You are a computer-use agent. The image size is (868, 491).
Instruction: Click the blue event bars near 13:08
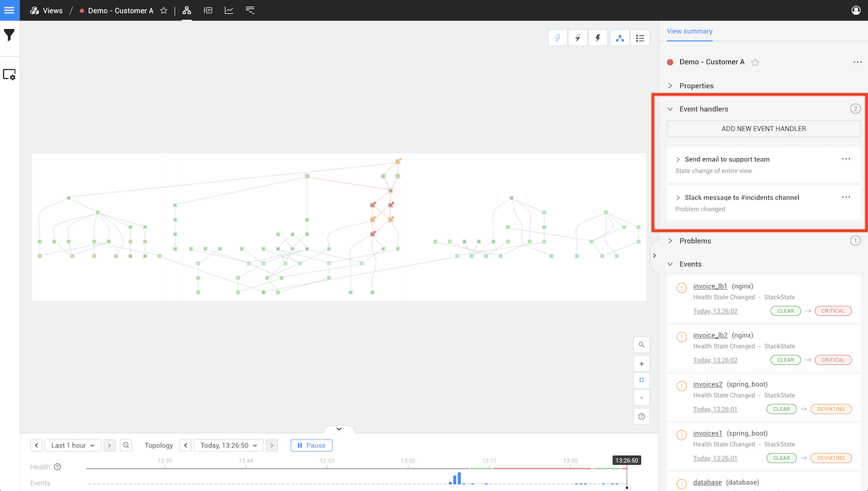(x=455, y=478)
